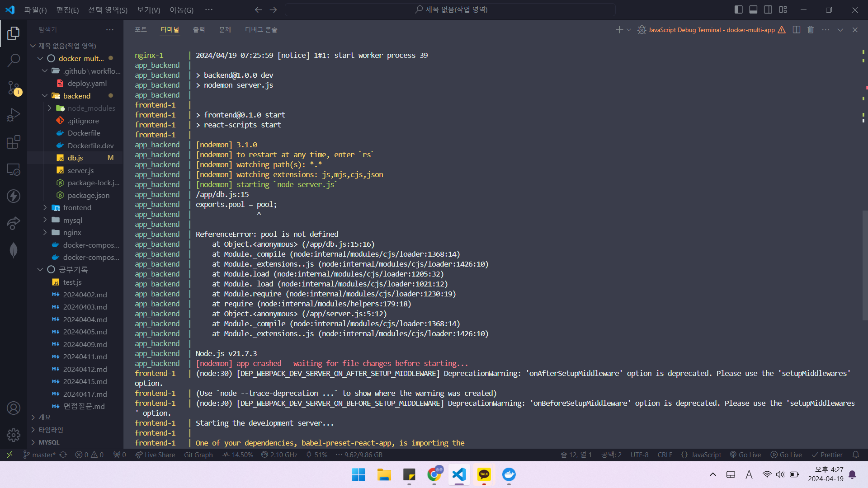Open terminal panel more actions menu
Screen dimensions: 868x488
(x=826, y=30)
